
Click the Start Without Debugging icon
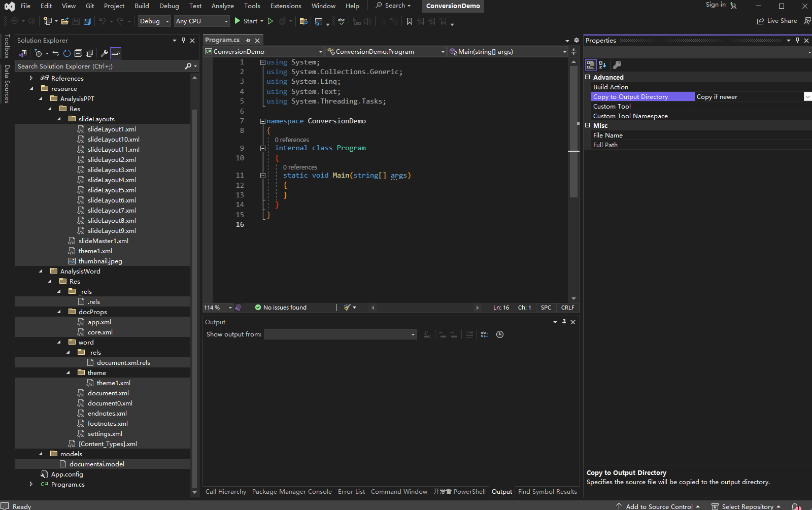(270, 21)
